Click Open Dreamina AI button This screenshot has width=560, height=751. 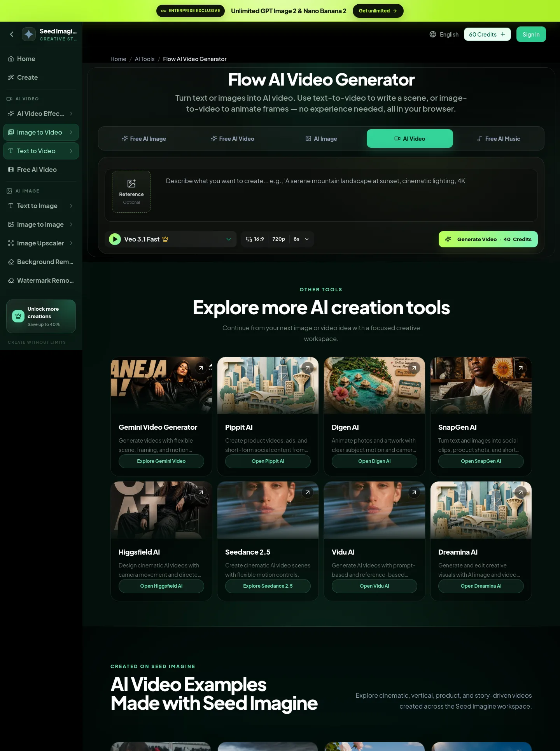click(481, 586)
